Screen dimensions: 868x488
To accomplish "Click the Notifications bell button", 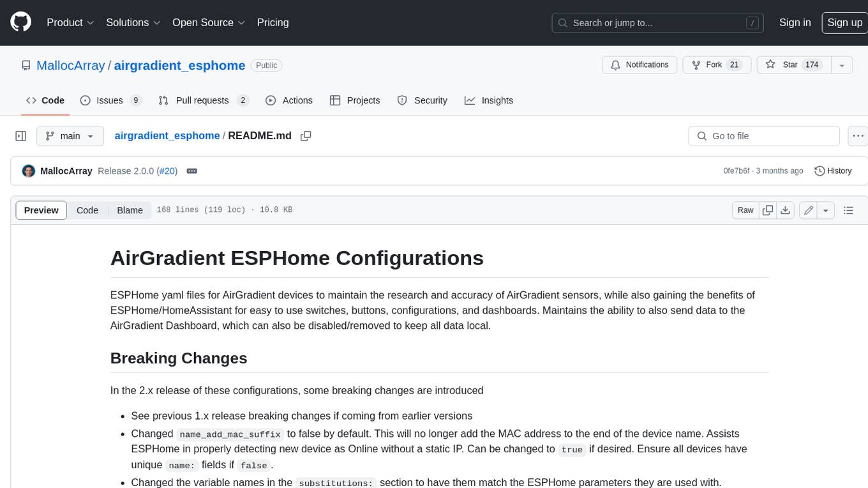I will [x=640, y=65].
